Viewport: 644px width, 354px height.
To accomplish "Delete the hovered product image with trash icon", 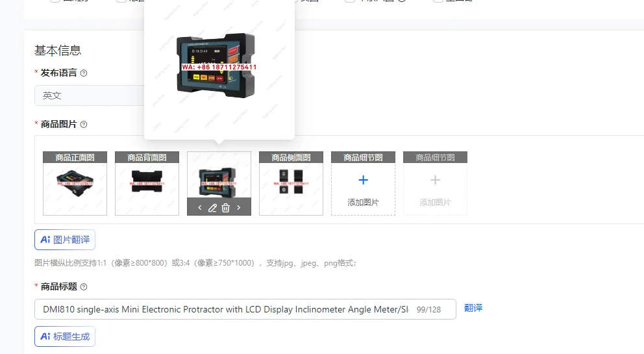I will click(x=225, y=208).
